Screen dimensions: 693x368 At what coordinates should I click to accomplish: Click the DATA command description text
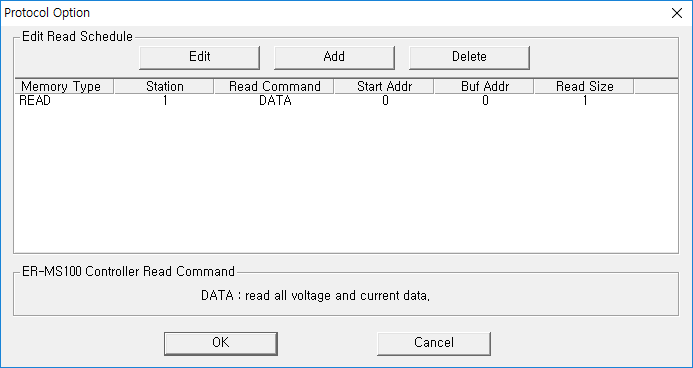pyautogui.click(x=316, y=296)
